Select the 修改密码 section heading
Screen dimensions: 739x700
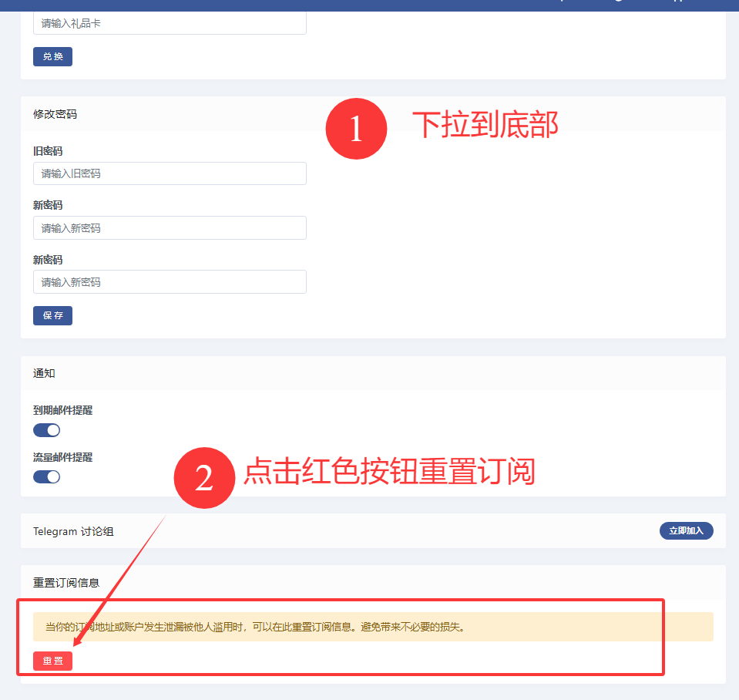click(55, 114)
